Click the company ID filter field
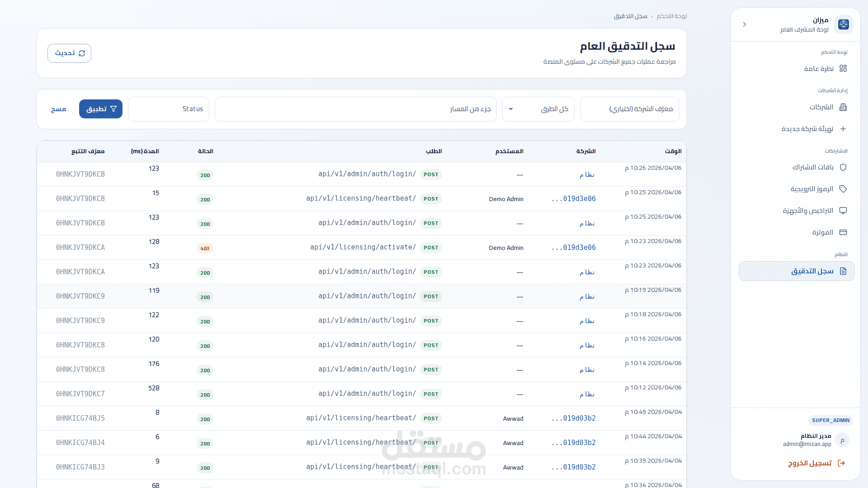The width and height of the screenshot is (868, 488). coord(629,109)
